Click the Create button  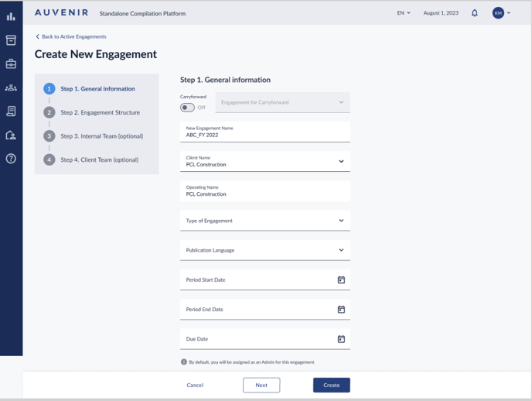(331, 385)
